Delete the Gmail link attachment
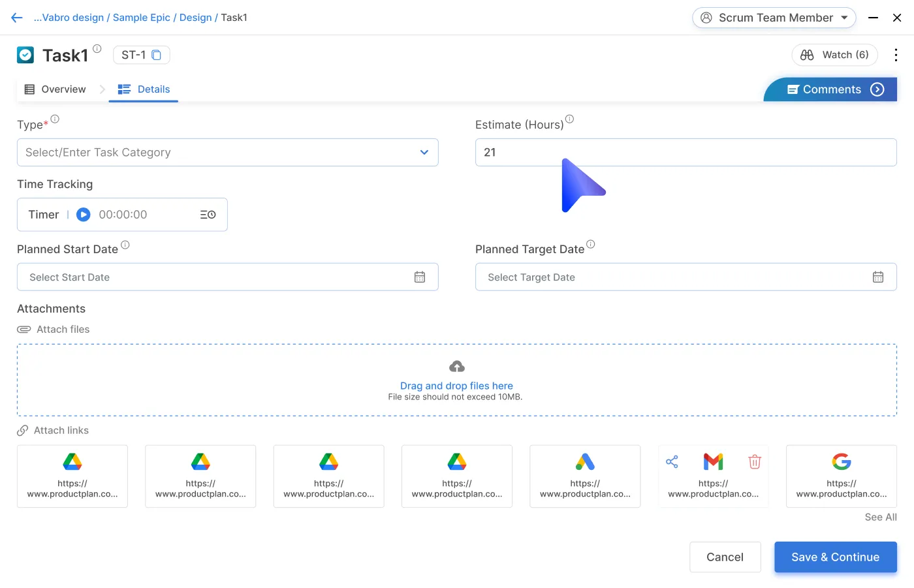Viewport: 914px width, 588px height. point(755,462)
